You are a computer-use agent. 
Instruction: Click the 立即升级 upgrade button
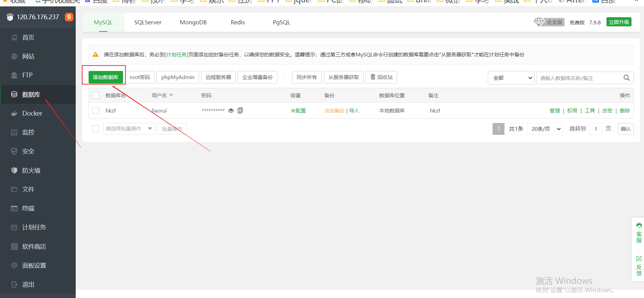[x=619, y=22]
